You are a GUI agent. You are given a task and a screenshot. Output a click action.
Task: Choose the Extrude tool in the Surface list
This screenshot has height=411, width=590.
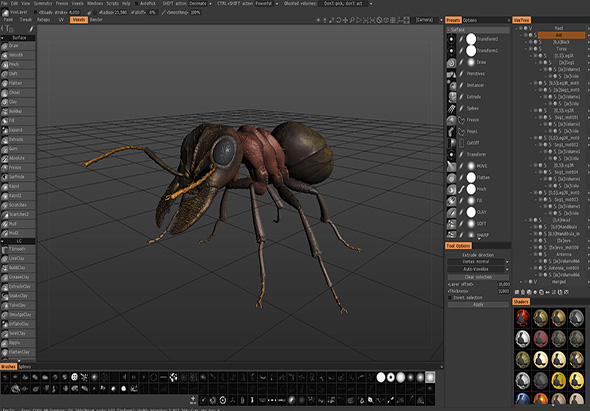point(18,139)
